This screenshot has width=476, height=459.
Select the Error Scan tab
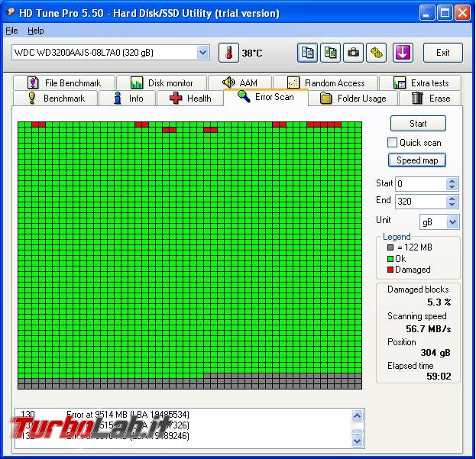(266, 97)
